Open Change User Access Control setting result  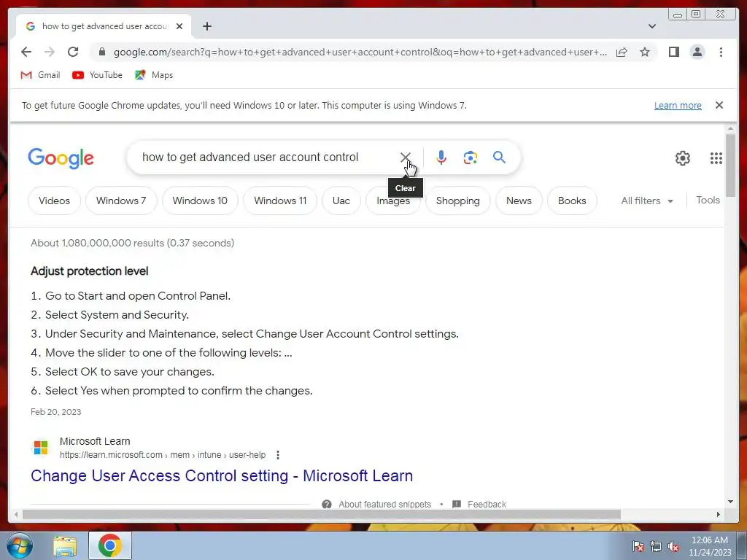[x=222, y=475]
